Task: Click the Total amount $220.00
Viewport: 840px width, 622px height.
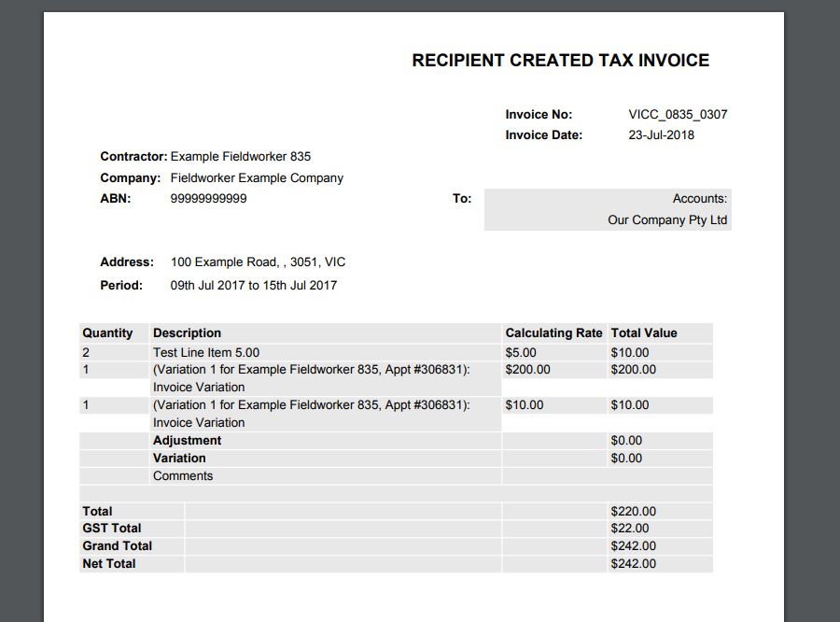Action: coord(633,511)
